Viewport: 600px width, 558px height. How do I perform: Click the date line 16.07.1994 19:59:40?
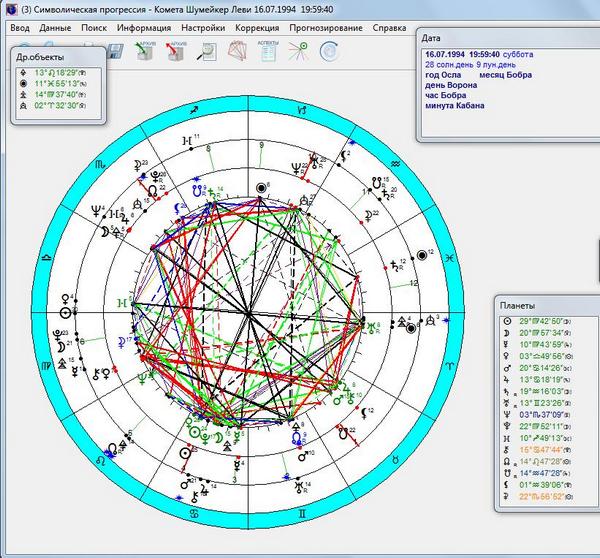pyautogui.click(x=462, y=54)
